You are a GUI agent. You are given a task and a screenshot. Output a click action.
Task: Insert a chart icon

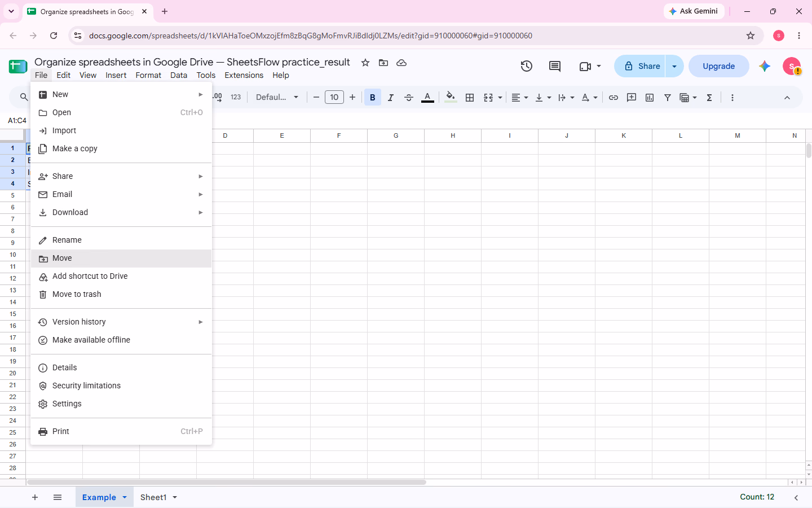(x=650, y=98)
